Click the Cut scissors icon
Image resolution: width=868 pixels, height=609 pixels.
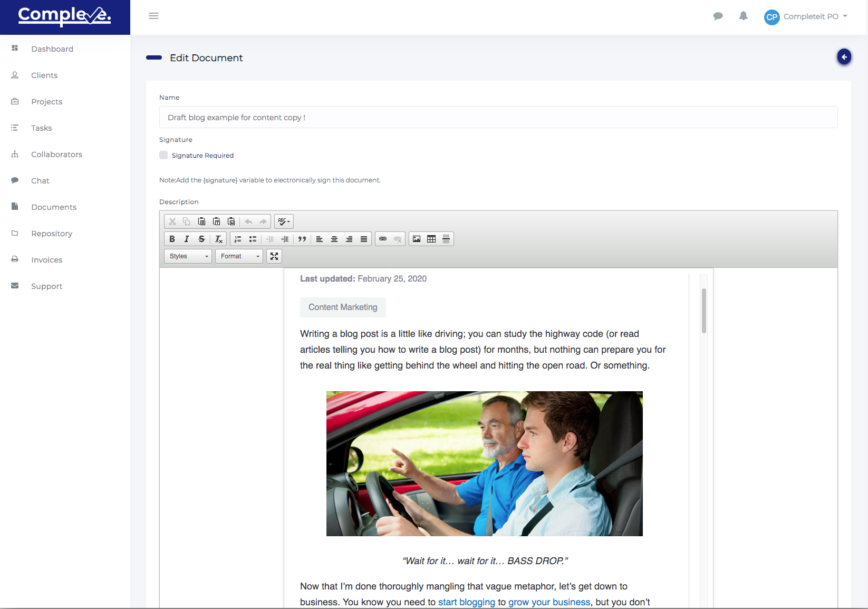[x=172, y=221]
